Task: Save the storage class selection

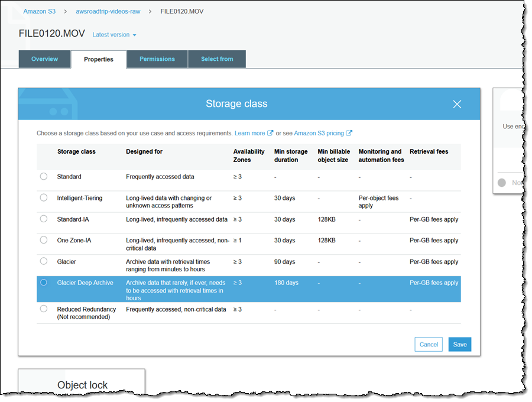Action: pos(460,344)
